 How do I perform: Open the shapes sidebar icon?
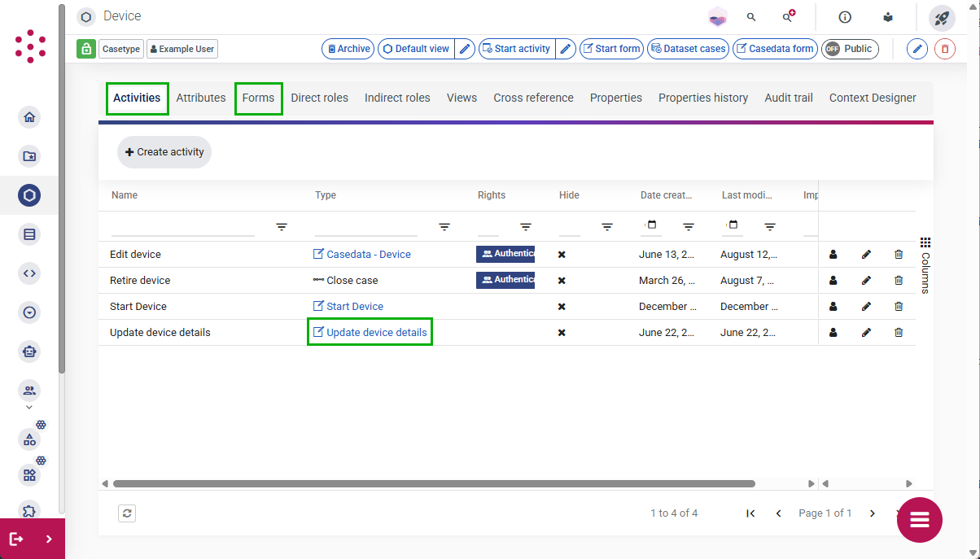[29, 439]
